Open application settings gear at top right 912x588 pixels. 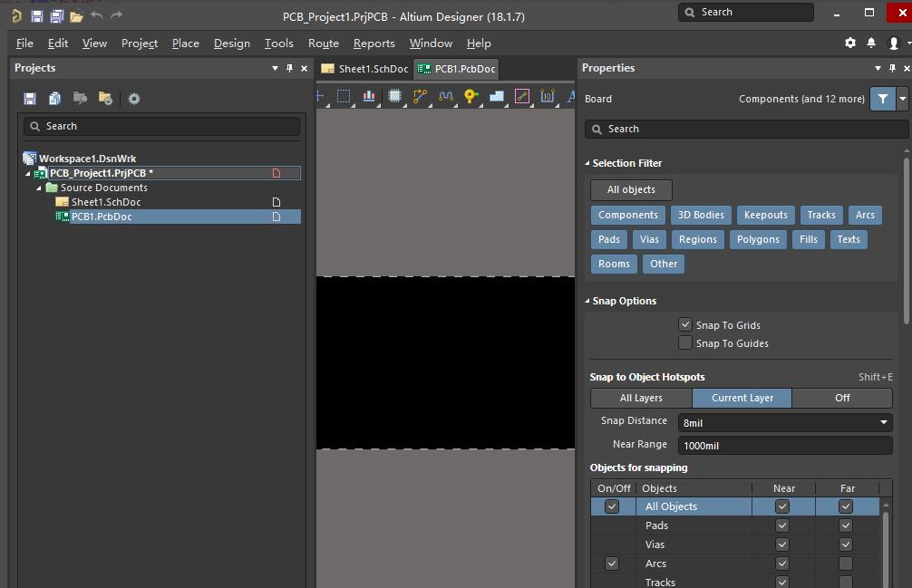click(849, 43)
